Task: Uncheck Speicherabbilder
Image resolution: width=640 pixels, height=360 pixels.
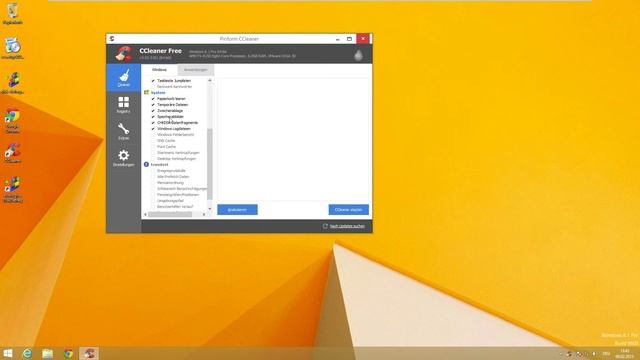Action: [153, 117]
